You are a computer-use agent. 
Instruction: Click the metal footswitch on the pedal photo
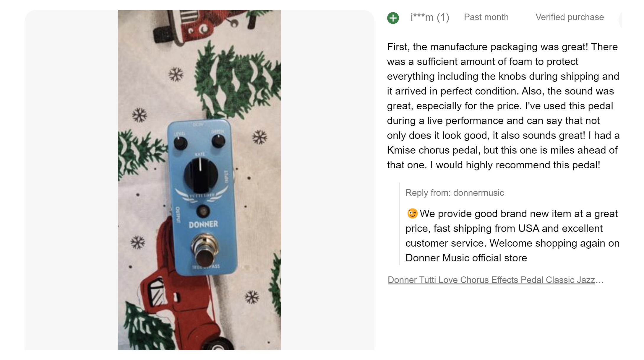pyautogui.click(x=205, y=250)
